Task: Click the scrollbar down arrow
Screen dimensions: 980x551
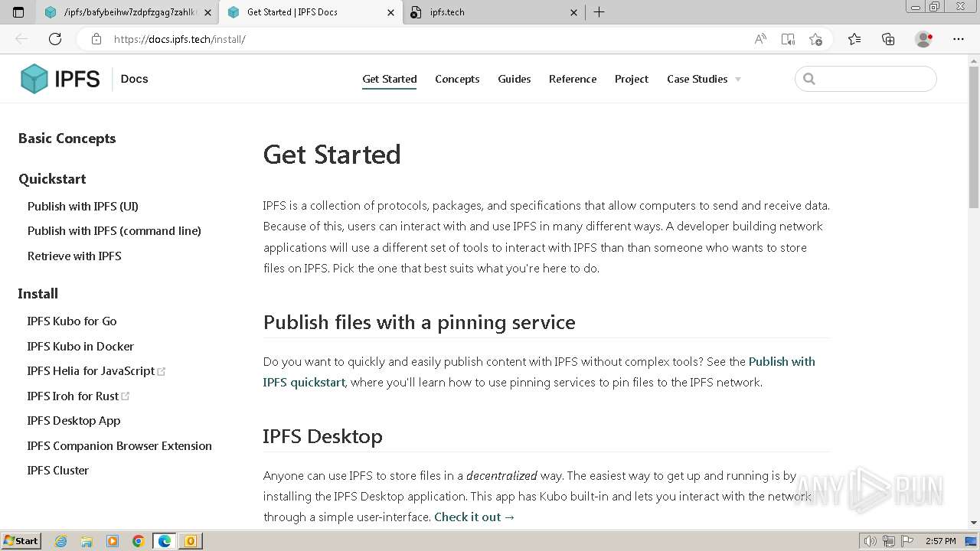Action: (x=974, y=523)
